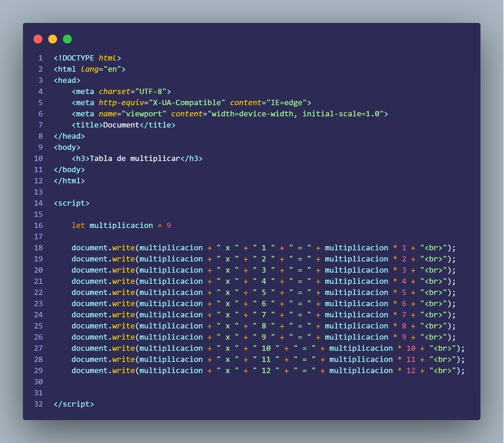Click the value 9 in let statement

click(x=169, y=225)
